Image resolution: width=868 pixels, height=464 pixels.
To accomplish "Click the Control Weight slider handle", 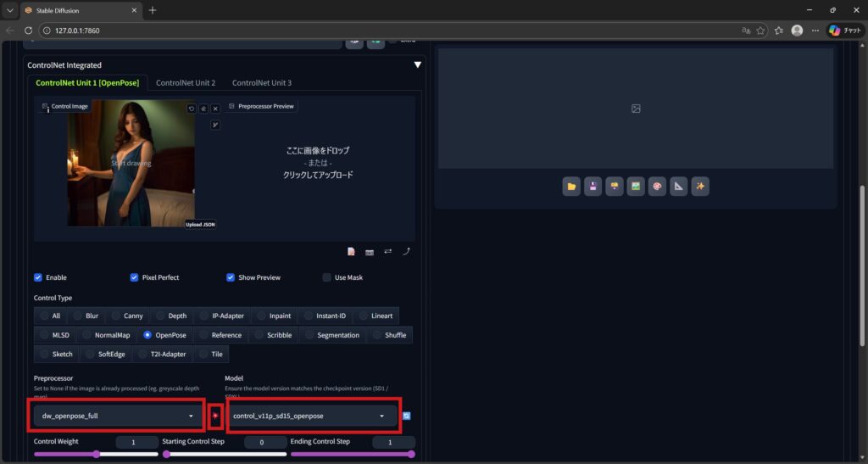I will (97, 454).
